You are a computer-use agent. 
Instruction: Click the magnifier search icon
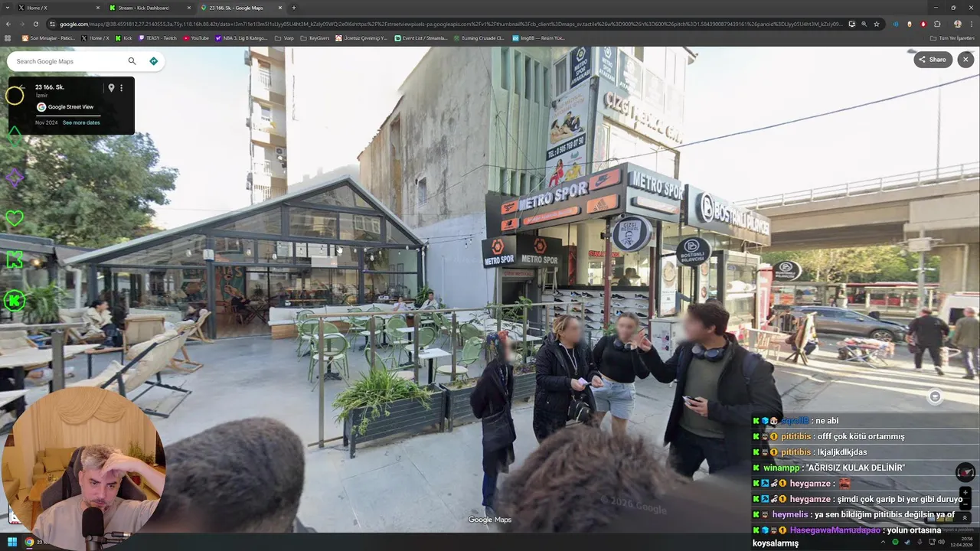(x=132, y=61)
